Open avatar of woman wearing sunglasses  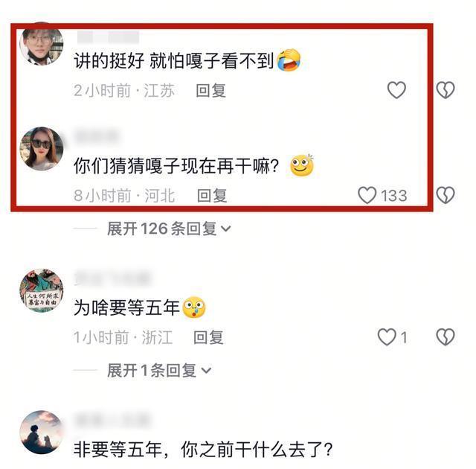click(x=42, y=149)
